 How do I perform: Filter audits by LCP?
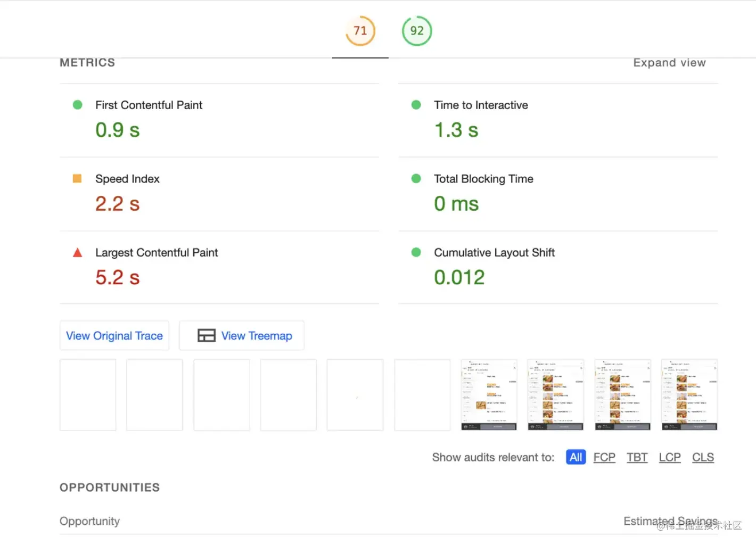pyautogui.click(x=670, y=457)
